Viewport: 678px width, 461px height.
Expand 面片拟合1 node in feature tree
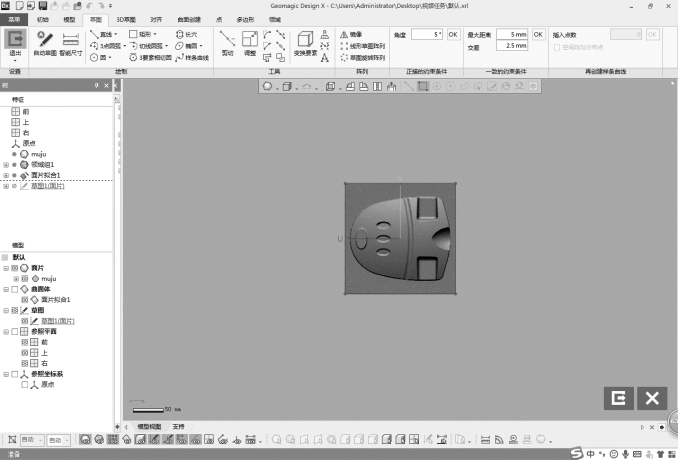click(x=6, y=175)
